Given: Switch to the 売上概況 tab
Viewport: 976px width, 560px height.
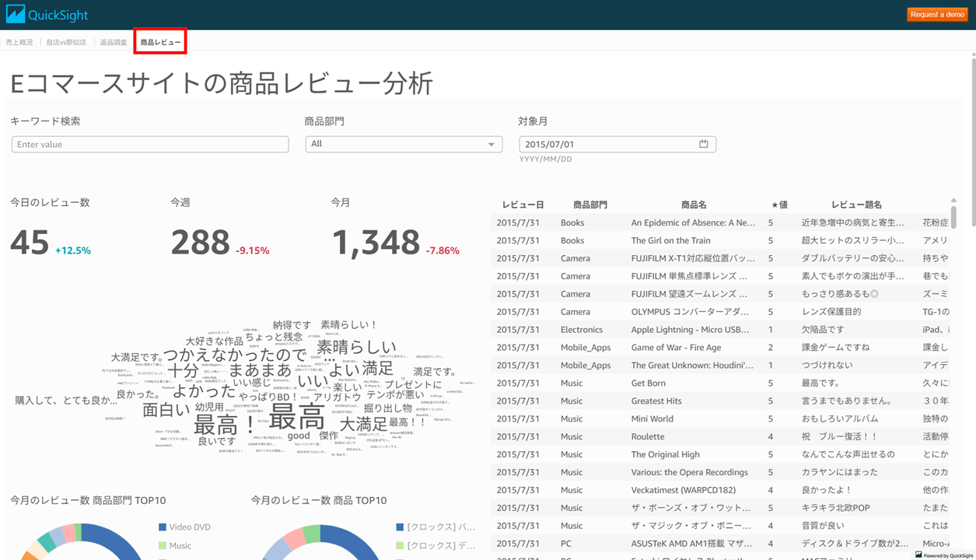Looking at the screenshot, I should [x=19, y=42].
